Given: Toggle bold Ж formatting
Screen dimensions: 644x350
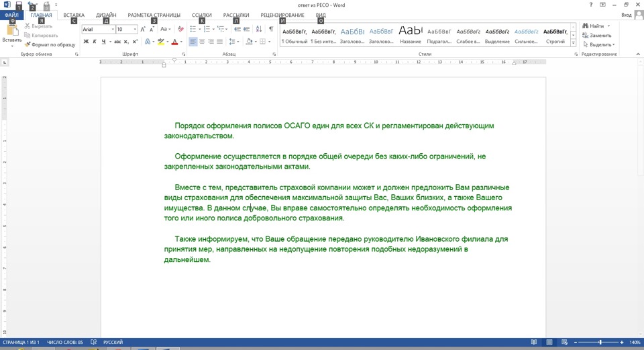Looking at the screenshot, I should [x=86, y=42].
